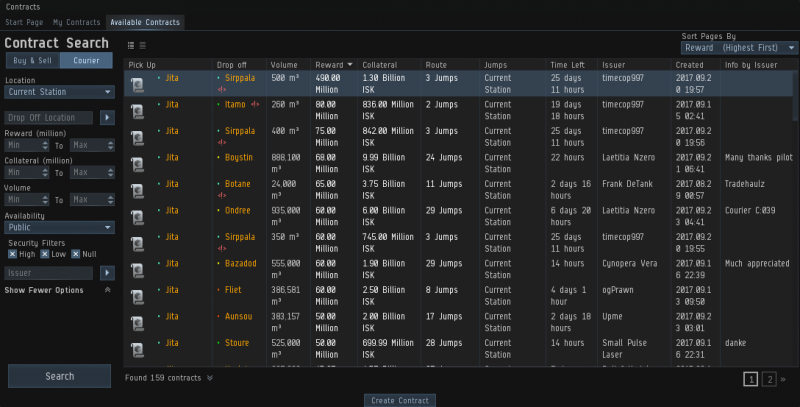Image resolution: width=800 pixels, height=407 pixels.
Task: Click the arrow button next to Issuer field
Action: pos(107,273)
